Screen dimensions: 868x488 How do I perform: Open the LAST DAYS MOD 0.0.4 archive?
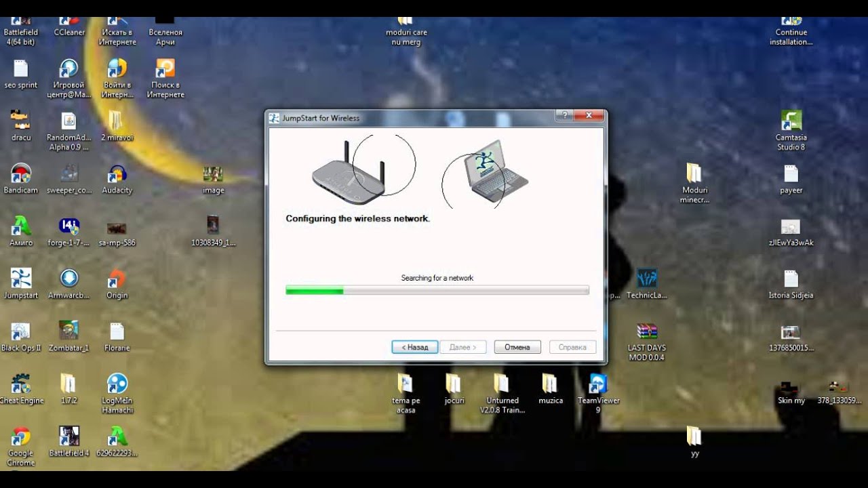click(646, 342)
